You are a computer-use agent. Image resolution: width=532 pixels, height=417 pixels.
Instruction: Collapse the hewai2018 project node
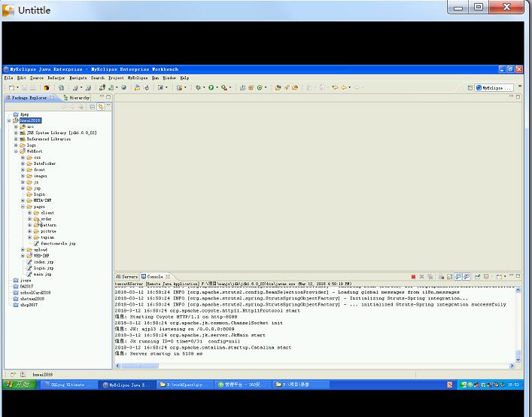(x=9, y=120)
